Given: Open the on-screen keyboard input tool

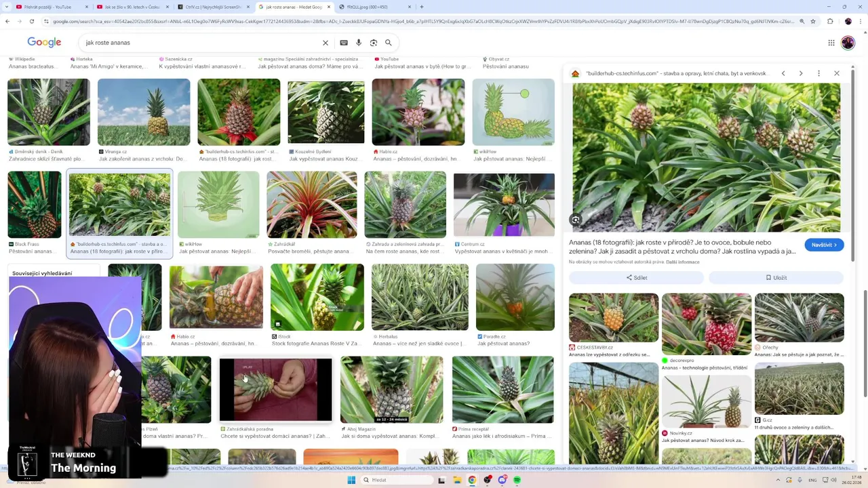Looking at the screenshot, I should pos(344,43).
